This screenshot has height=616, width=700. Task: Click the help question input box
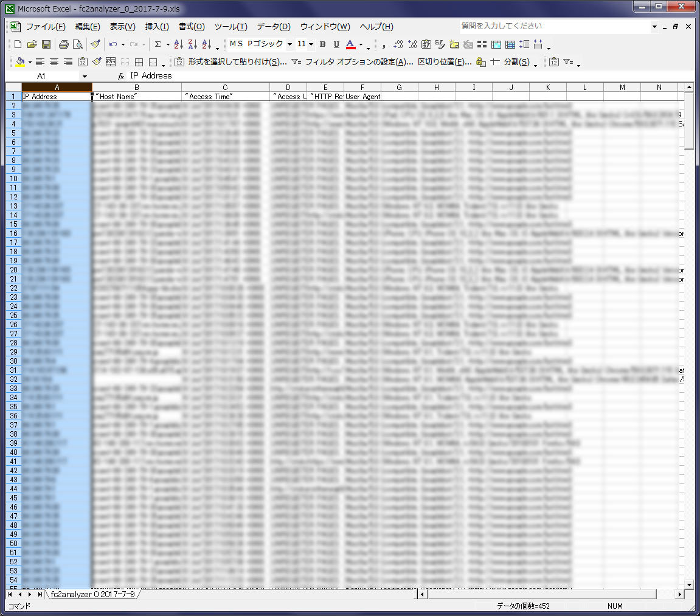click(x=555, y=26)
